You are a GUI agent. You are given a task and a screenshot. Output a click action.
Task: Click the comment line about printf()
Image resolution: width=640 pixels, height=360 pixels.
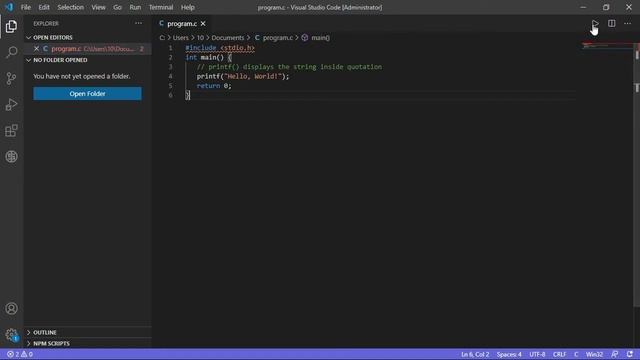[x=289, y=67]
